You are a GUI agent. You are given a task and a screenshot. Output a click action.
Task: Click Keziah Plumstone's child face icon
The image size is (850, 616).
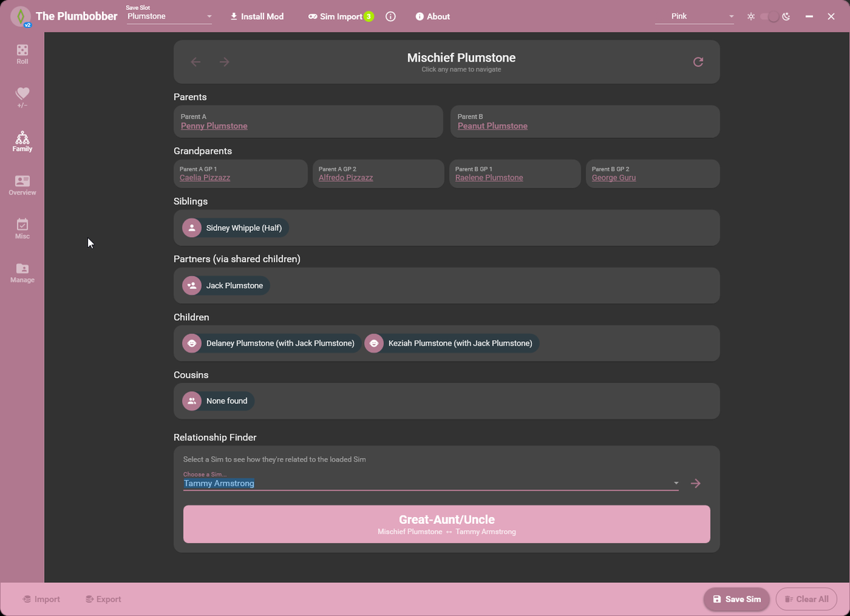pyautogui.click(x=374, y=343)
